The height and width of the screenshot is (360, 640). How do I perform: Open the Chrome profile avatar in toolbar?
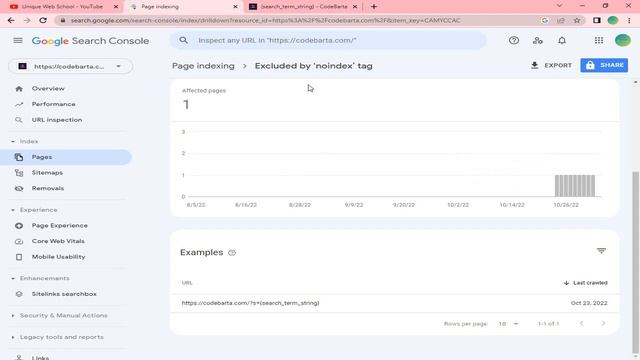pyautogui.click(x=613, y=20)
